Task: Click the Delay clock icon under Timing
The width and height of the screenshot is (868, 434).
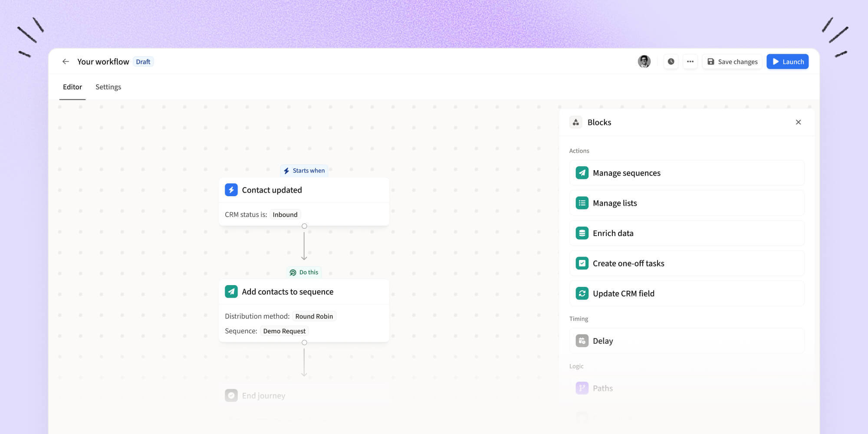Action: tap(582, 341)
